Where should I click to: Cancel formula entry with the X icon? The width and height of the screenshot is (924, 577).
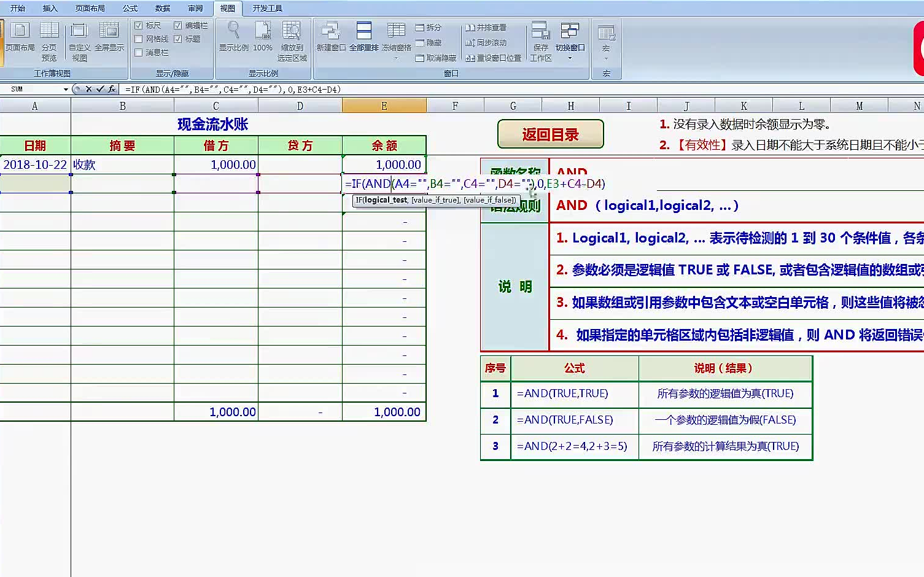(x=88, y=89)
